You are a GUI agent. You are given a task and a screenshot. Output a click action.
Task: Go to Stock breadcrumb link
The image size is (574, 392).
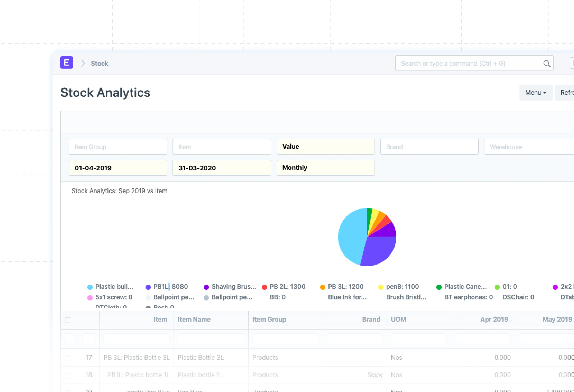[x=100, y=63]
